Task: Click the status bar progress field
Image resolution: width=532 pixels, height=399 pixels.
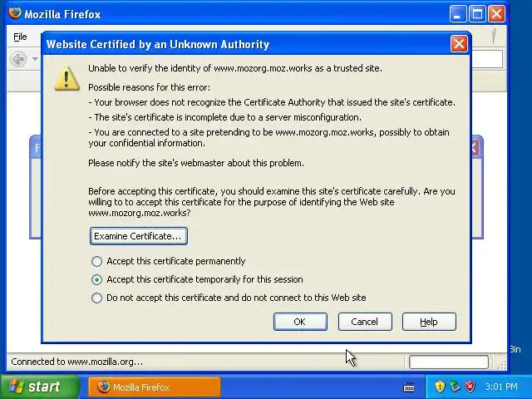Action: [449, 362]
